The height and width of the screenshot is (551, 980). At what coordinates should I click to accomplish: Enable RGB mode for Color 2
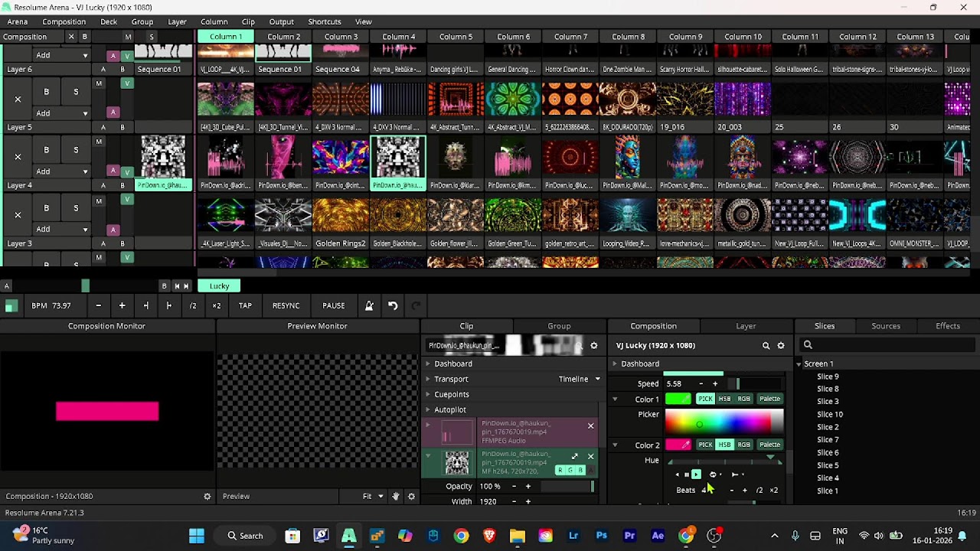point(744,445)
